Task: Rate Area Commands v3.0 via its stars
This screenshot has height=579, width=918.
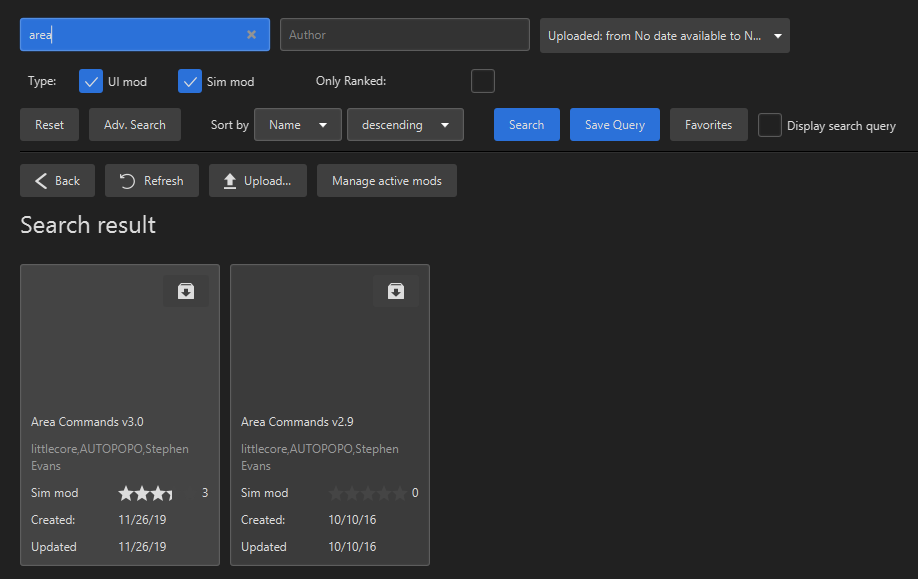Action: tap(146, 494)
